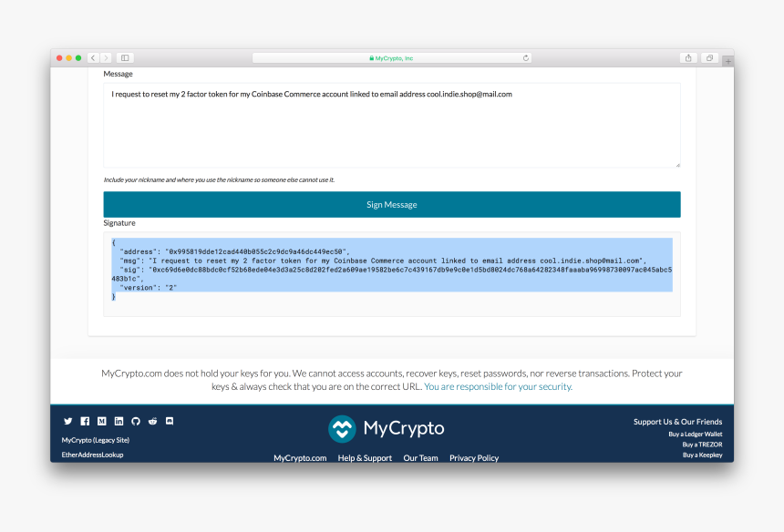This screenshot has height=532, width=784.
Task: Open the MyCrypto.com footer link
Action: point(300,457)
